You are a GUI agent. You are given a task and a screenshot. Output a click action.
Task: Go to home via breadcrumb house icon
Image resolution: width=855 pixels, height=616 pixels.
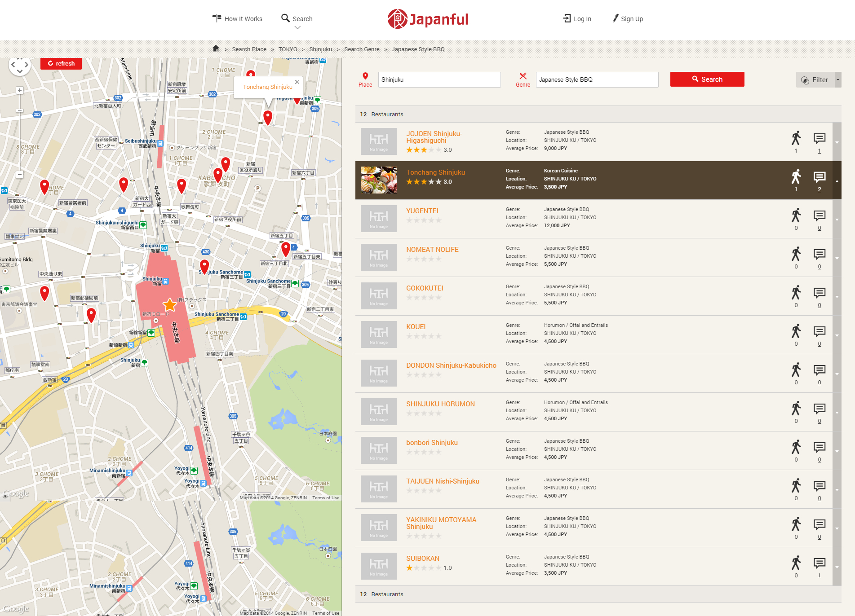(x=216, y=48)
